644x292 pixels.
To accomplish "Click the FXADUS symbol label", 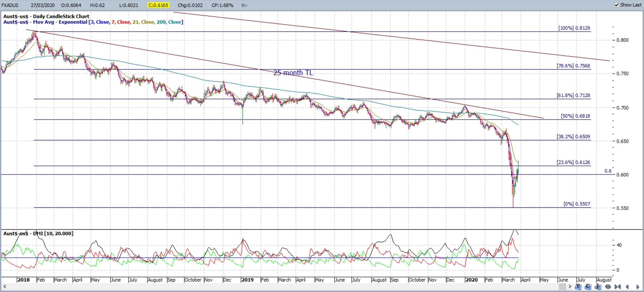I will [x=10, y=5].
